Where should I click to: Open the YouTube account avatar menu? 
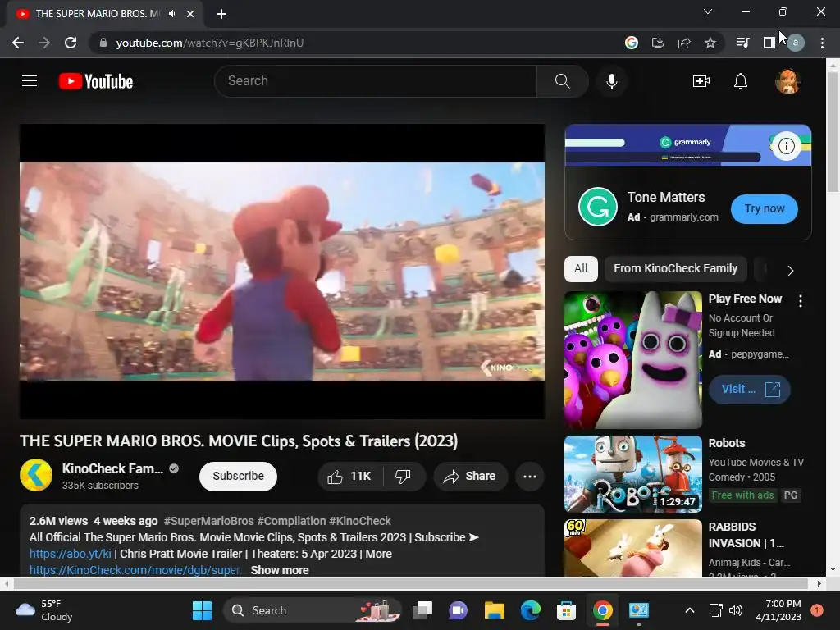(x=787, y=81)
